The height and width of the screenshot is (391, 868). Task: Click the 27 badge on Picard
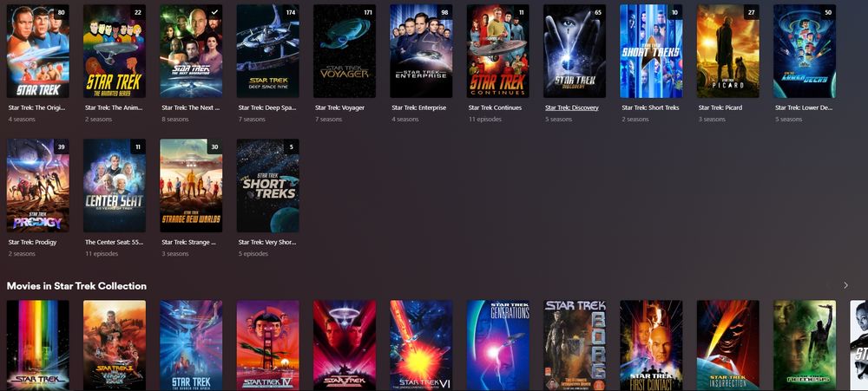(x=751, y=12)
